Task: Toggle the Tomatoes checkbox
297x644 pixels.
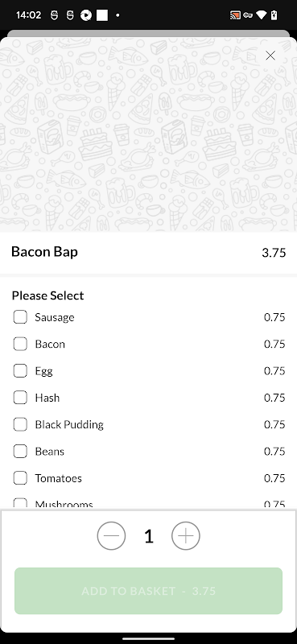Action: pos(20,478)
